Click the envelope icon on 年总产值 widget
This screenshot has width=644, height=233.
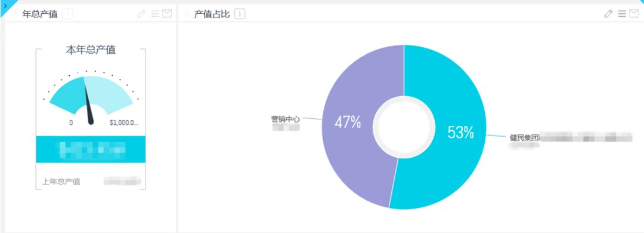pyautogui.click(x=167, y=14)
